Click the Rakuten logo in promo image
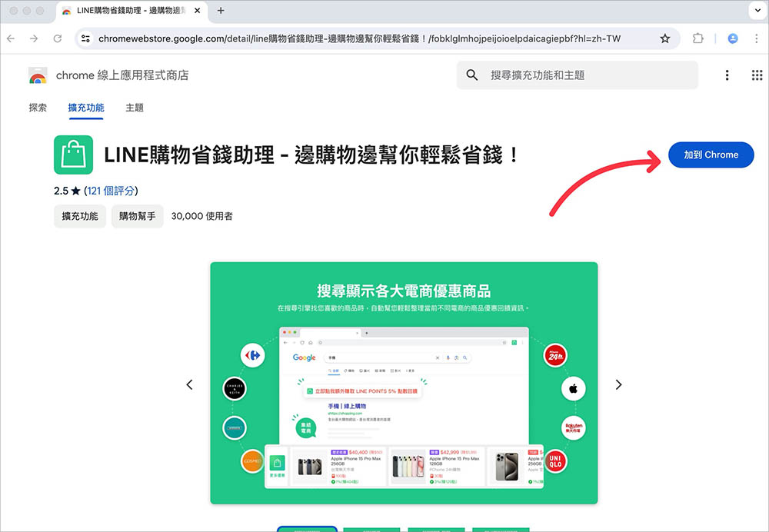Image resolution: width=769 pixels, height=532 pixels. [574, 427]
